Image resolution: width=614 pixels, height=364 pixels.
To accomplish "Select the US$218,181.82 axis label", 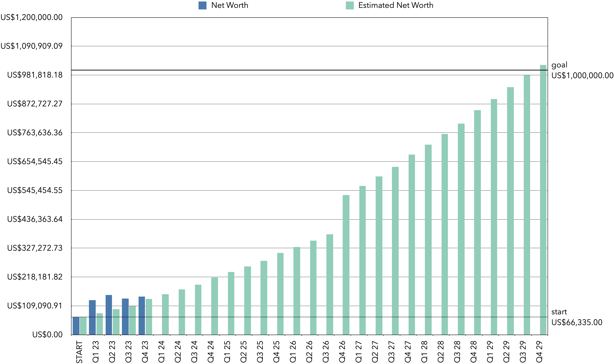I will pyautogui.click(x=35, y=277).
